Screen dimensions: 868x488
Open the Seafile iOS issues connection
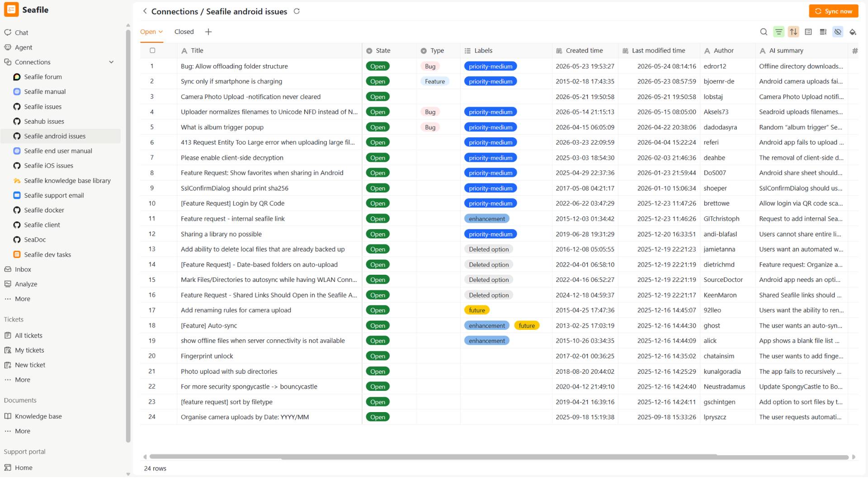pos(48,166)
